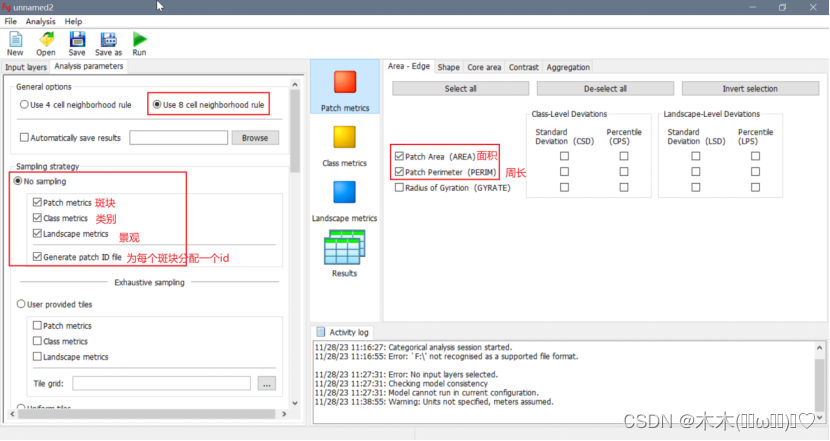Open the Results table icon
Image resolution: width=830 pixels, height=441 pixels.
[x=345, y=247]
